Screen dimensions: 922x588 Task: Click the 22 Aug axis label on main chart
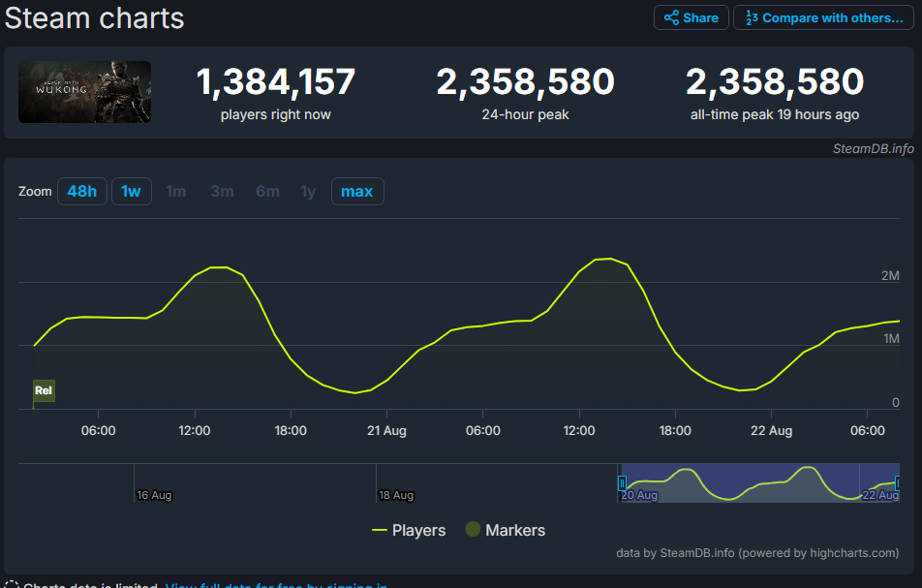pos(771,430)
